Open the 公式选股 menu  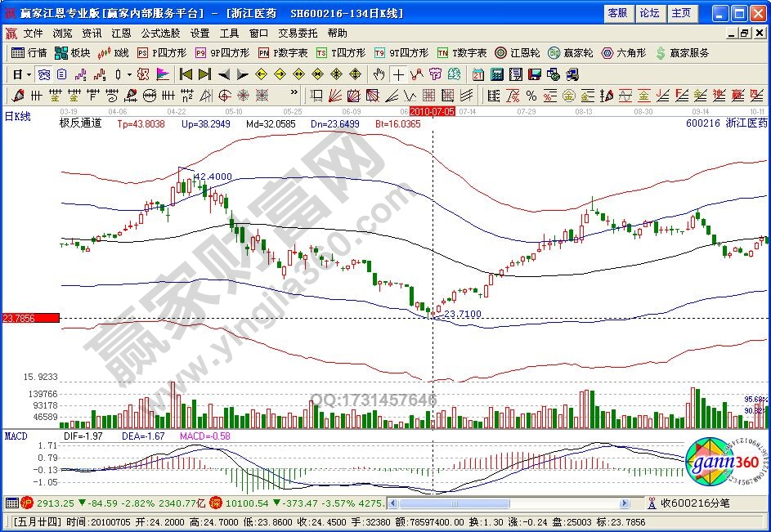(160, 34)
